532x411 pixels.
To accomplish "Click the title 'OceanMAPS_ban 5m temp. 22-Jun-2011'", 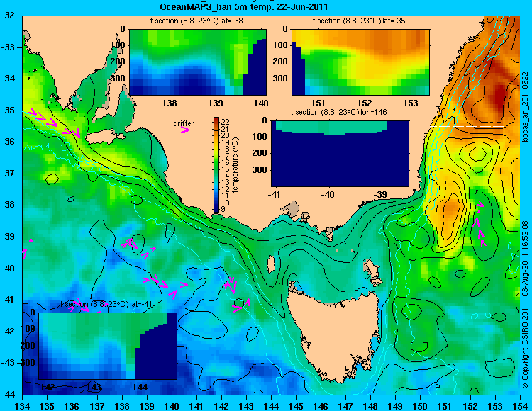I will click(243, 7).
